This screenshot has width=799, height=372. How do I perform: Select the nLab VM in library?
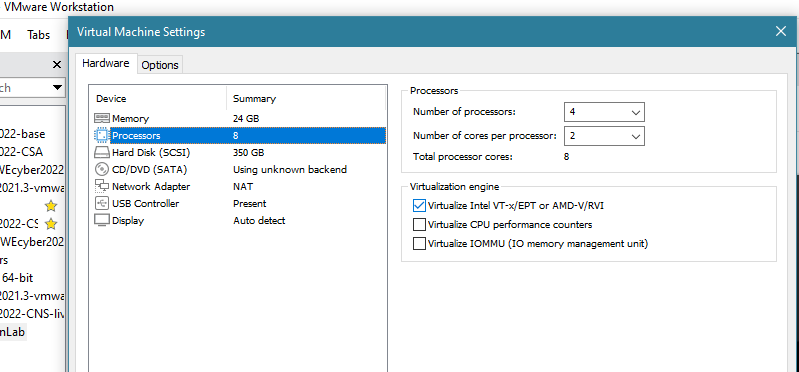(x=13, y=332)
